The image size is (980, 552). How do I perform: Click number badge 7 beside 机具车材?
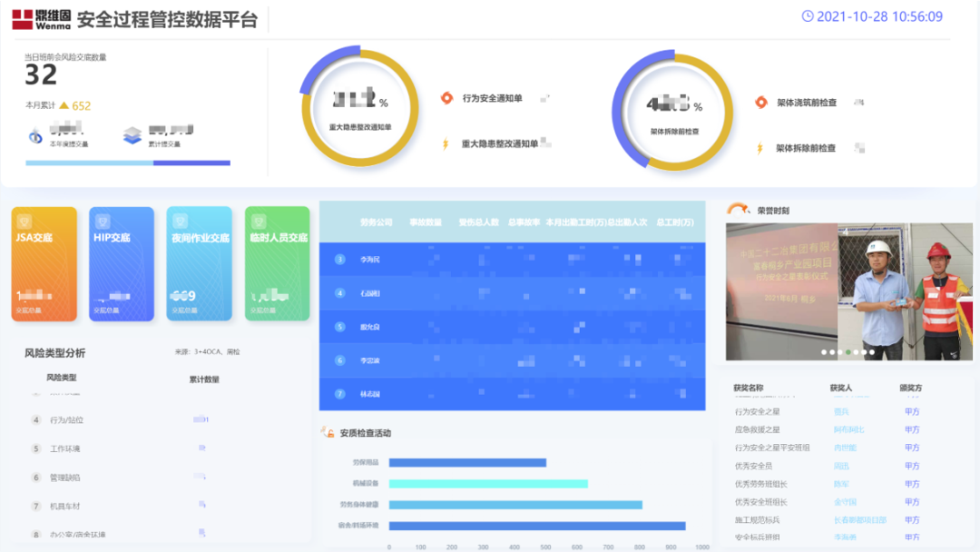[x=36, y=506]
